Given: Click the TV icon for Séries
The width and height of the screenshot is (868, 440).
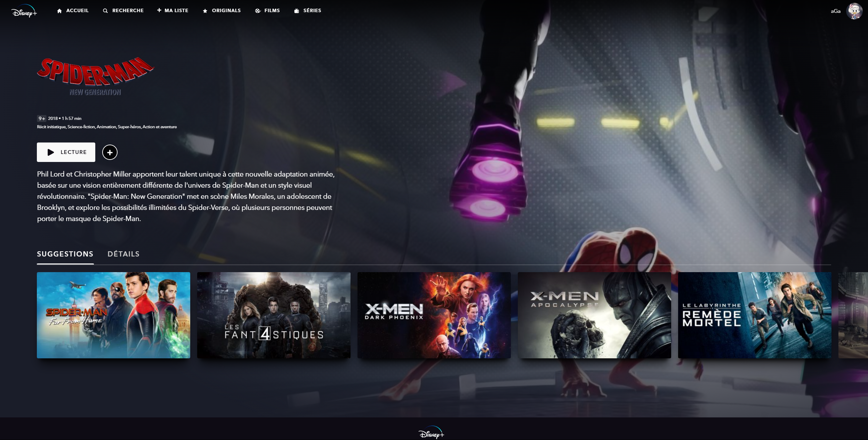Looking at the screenshot, I should (296, 11).
